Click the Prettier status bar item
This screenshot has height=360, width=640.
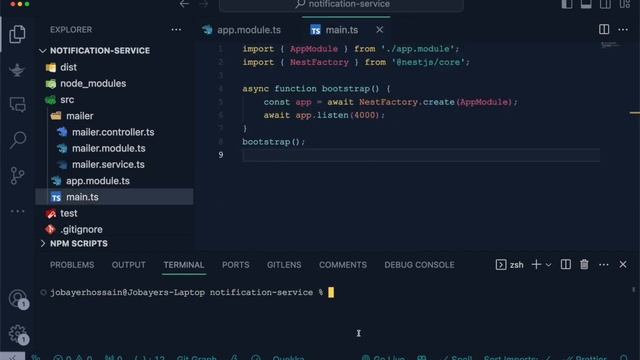tap(586, 357)
